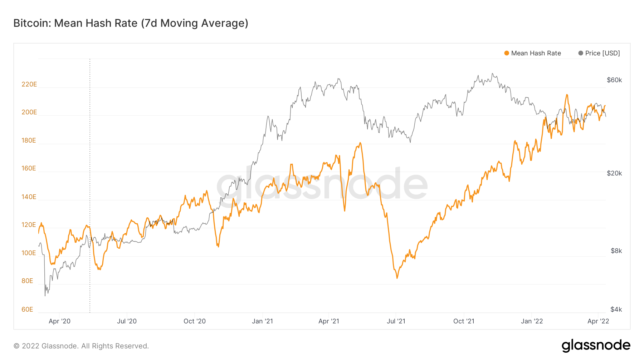
Task: Click the Apr '21 x-axis label
Action: [x=329, y=321]
